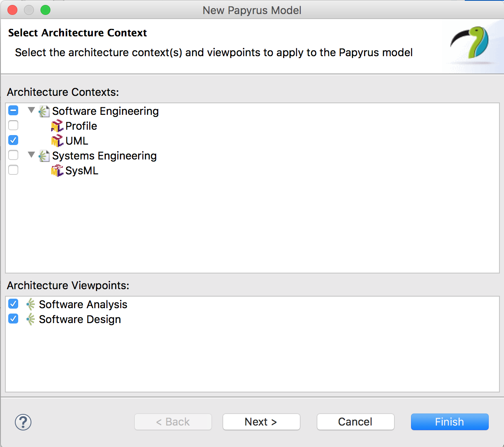Screen dimensions: 504x447
Task: Click the Next > button
Action: (x=262, y=422)
